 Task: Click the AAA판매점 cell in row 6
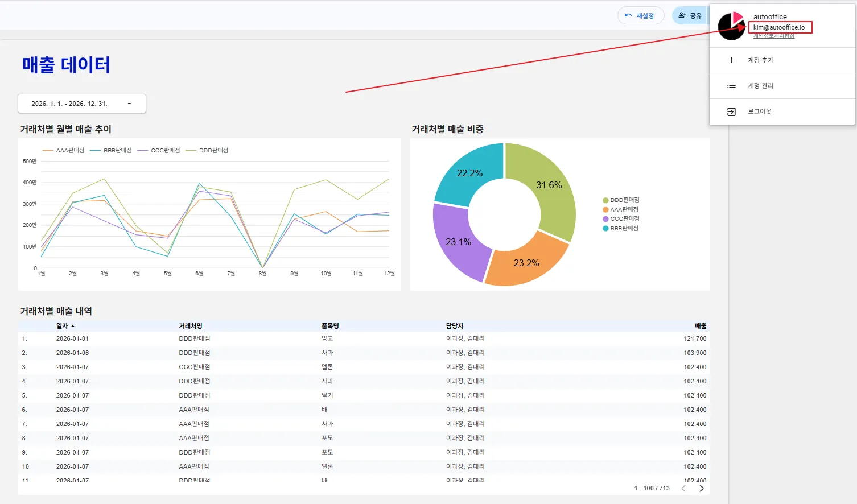point(194,410)
